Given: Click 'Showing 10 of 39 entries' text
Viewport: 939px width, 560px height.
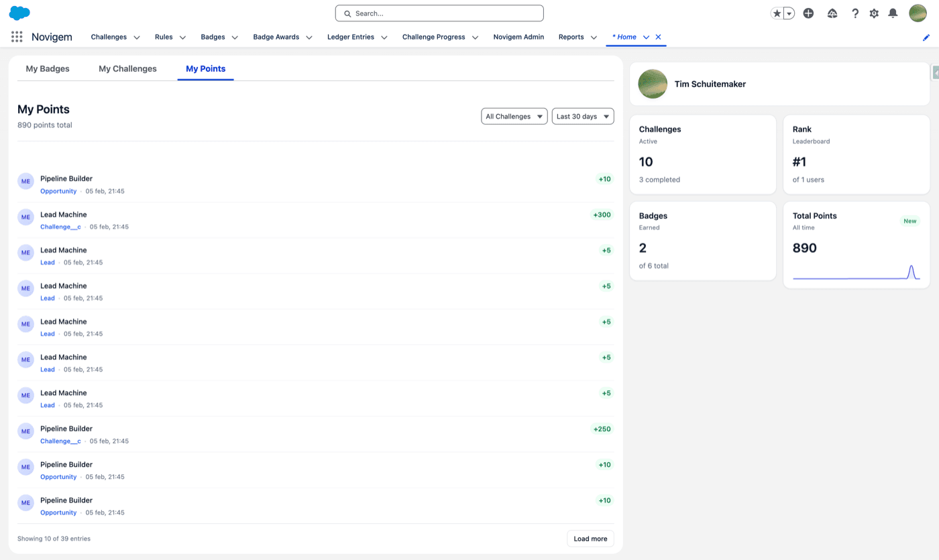Looking at the screenshot, I should [x=54, y=539].
